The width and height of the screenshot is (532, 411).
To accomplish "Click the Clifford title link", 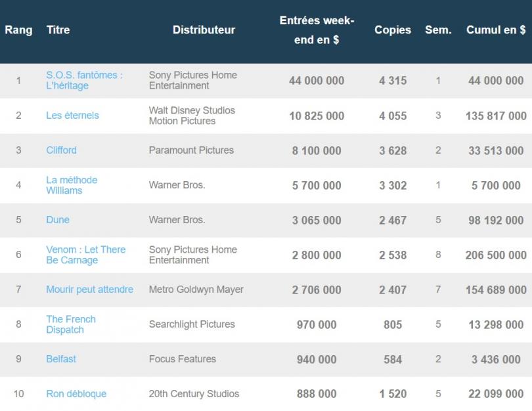I will pos(62,150).
